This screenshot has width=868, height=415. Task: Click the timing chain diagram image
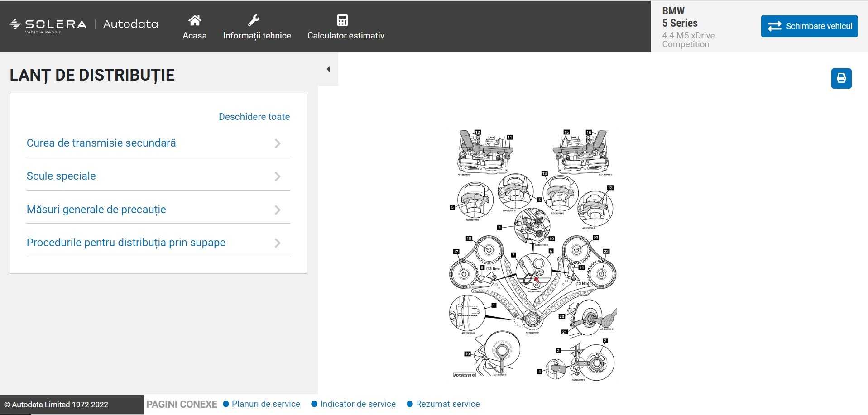pos(533,254)
